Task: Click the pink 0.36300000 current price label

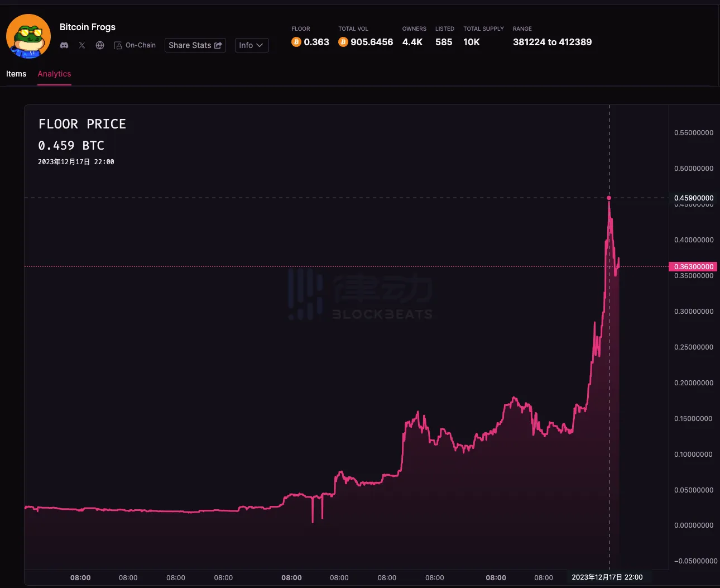Action: pos(693,267)
